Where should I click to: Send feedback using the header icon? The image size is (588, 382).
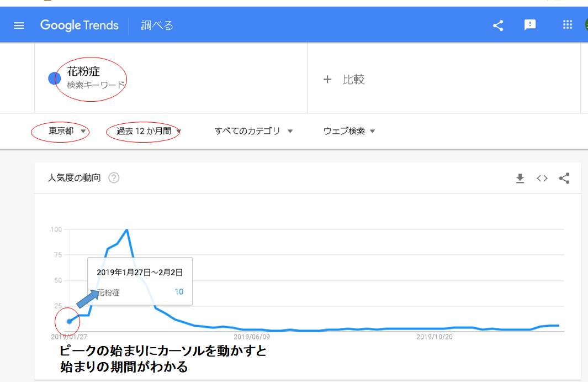(530, 25)
